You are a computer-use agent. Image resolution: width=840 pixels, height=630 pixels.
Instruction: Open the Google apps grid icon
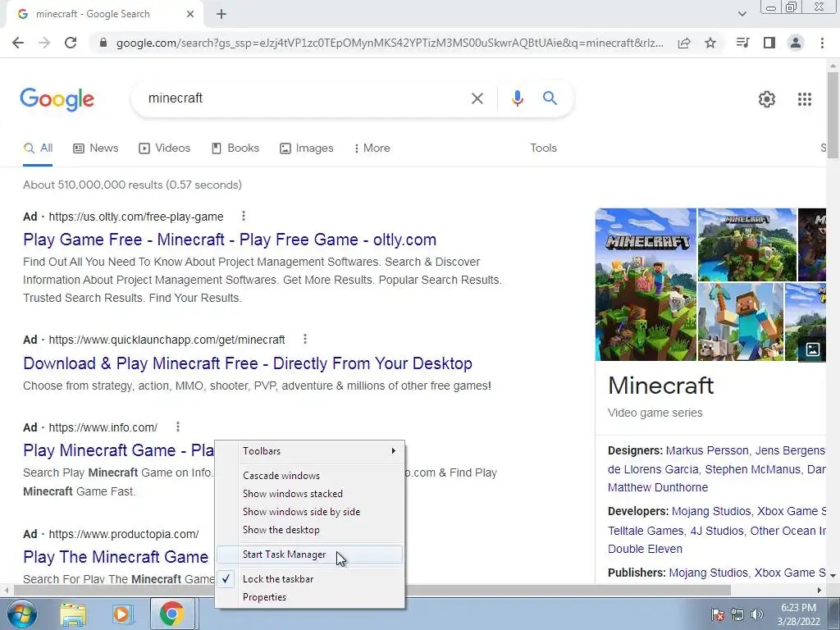click(804, 99)
